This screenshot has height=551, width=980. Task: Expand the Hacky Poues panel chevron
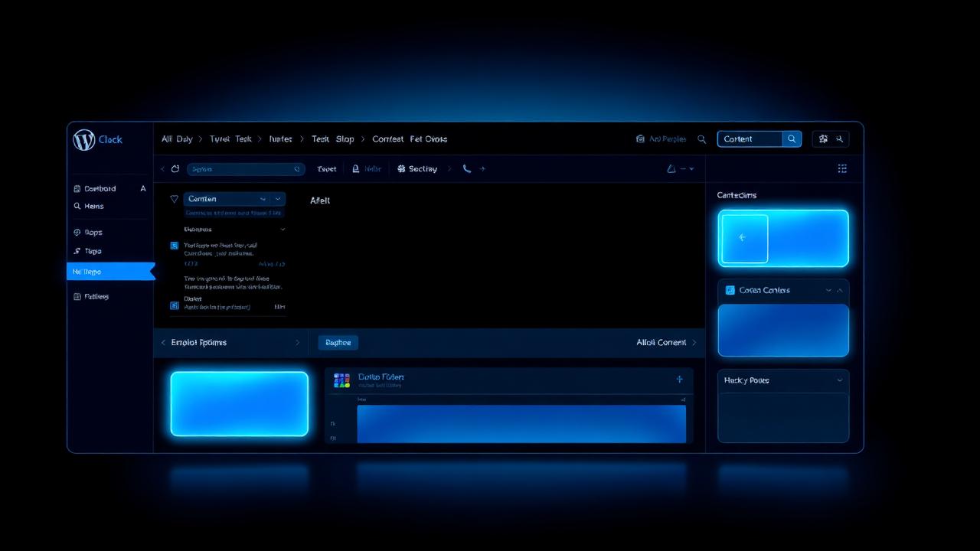pos(840,380)
